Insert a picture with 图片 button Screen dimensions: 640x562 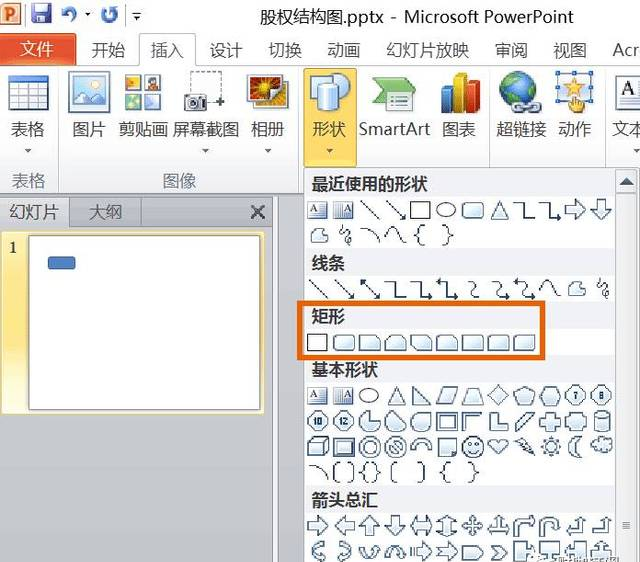point(89,107)
